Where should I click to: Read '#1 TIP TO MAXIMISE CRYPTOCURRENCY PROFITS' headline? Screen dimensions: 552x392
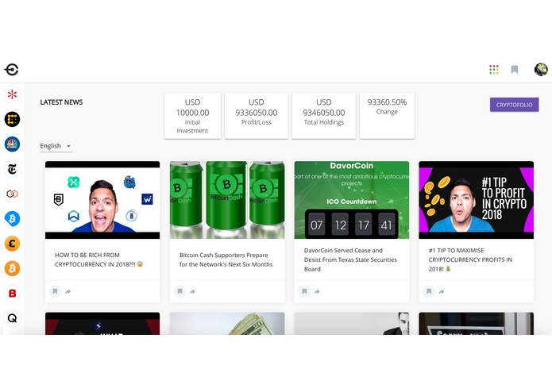click(x=470, y=259)
